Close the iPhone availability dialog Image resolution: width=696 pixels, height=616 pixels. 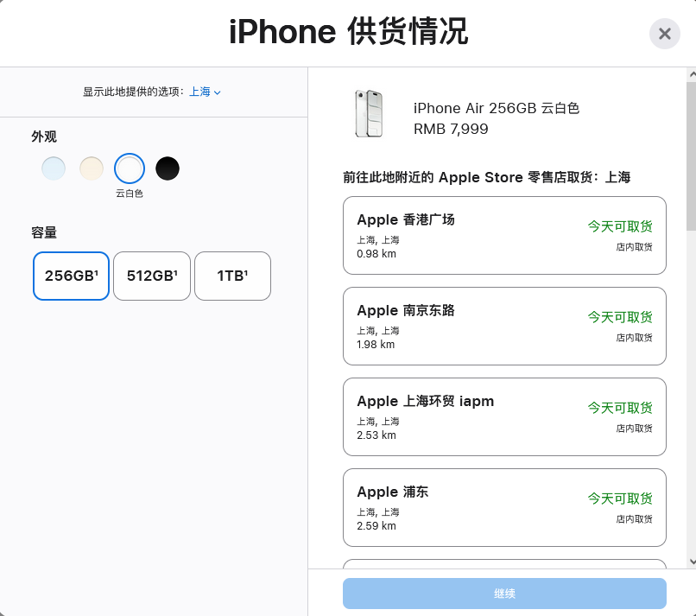665,34
